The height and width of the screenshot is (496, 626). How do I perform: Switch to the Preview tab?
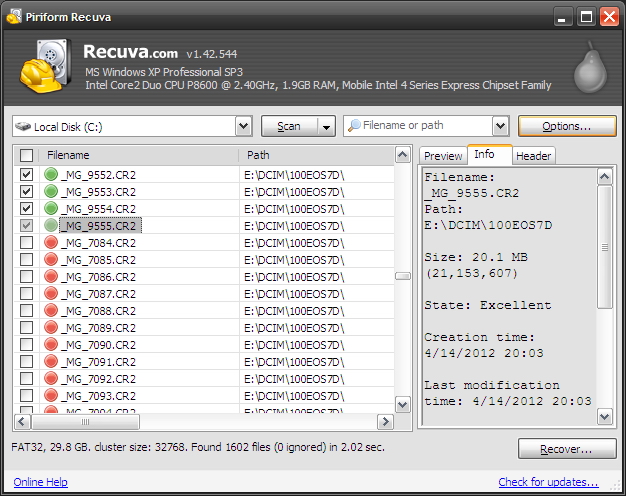pos(442,156)
